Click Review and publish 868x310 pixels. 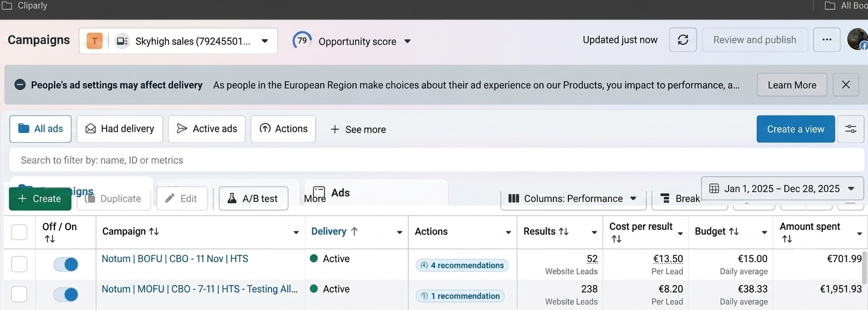pyautogui.click(x=755, y=40)
